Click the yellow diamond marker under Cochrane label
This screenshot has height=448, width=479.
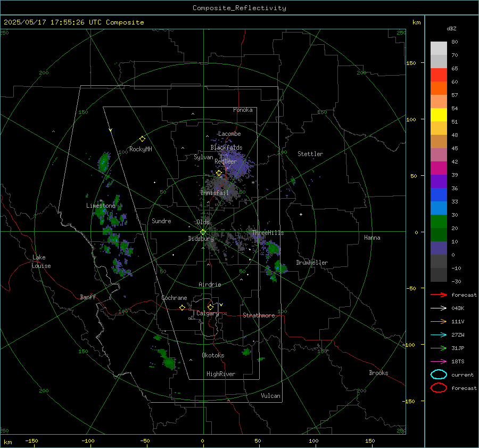click(182, 307)
